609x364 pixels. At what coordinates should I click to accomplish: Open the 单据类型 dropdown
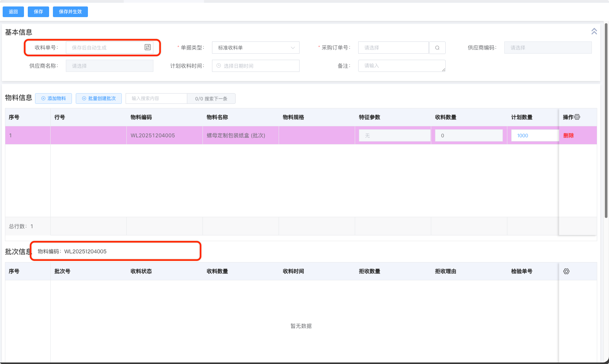pos(255,48)
